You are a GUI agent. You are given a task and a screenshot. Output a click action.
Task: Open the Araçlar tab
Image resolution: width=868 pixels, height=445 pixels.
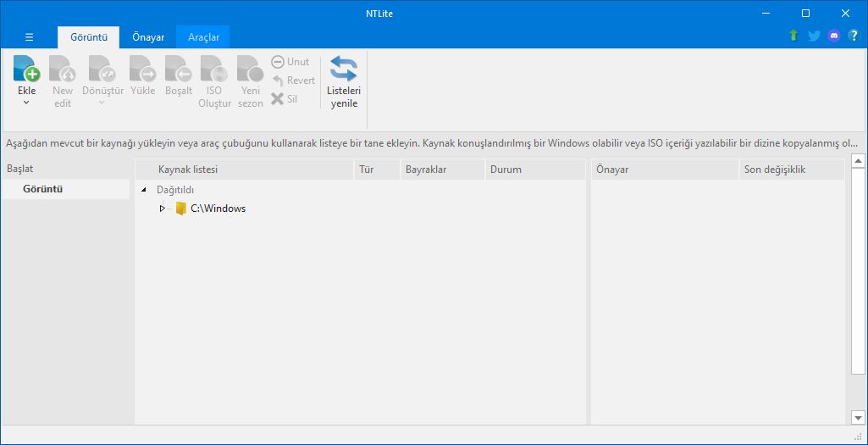204,37
